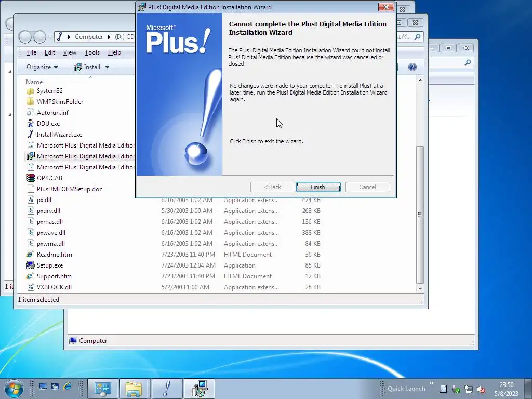Open the File menu in Explorer
The image size is (532, 399).
coord(32,52)
